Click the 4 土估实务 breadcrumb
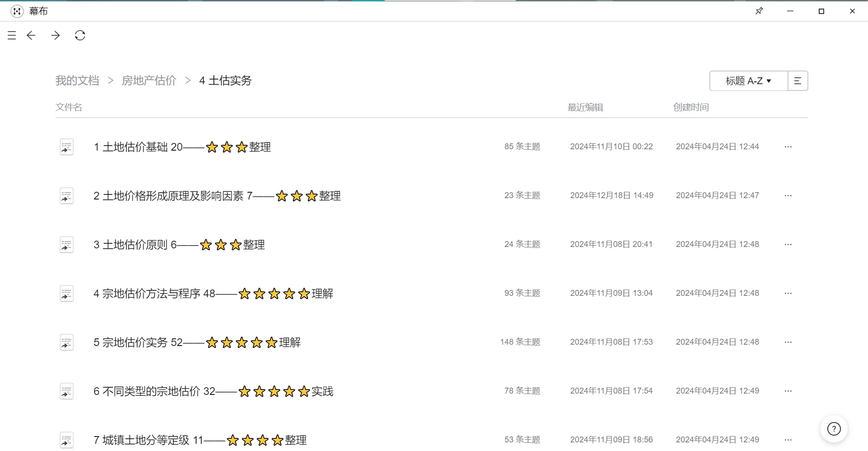 pos(226,81)
